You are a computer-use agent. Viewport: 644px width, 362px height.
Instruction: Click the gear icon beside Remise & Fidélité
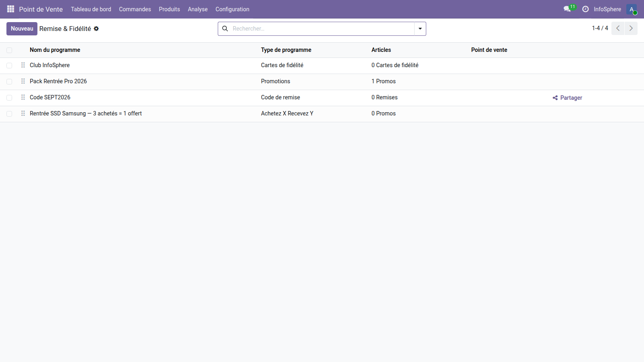(96, 29)
